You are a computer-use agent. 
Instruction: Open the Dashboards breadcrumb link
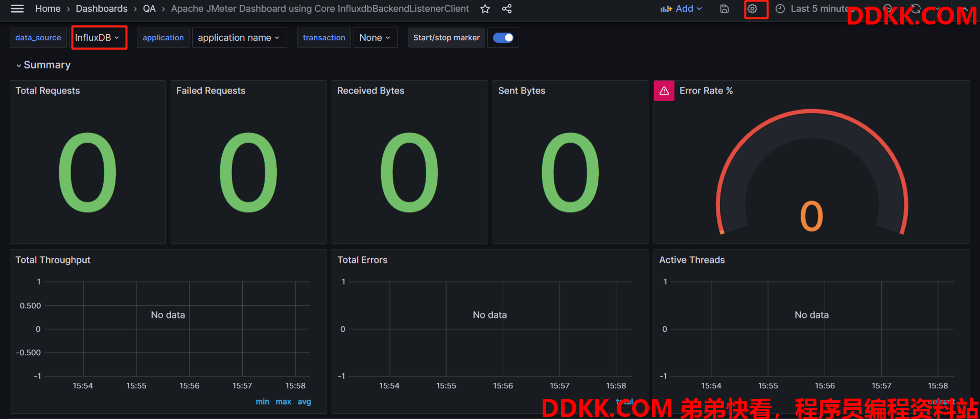[102, 9]
